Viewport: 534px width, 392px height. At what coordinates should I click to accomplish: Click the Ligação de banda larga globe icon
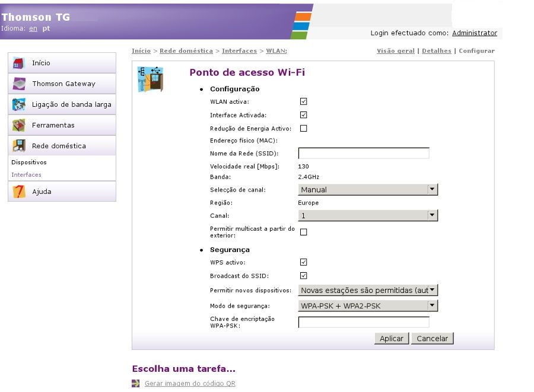(19, 104)
